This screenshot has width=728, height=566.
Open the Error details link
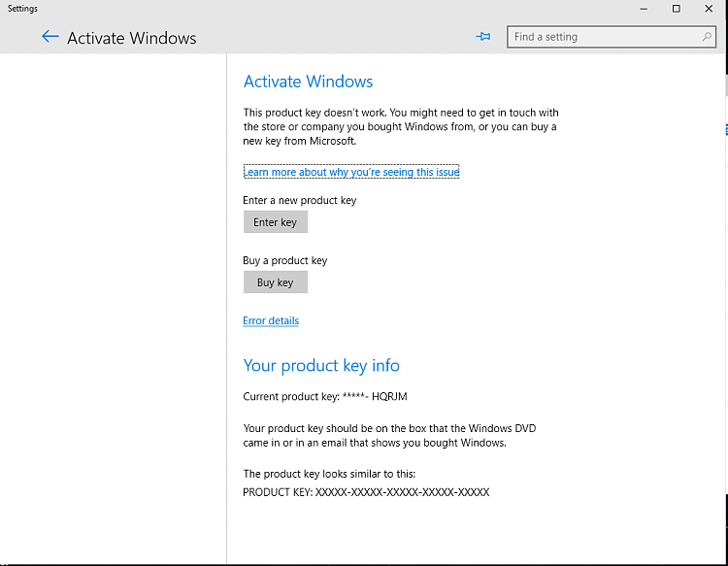click(271, 320)
